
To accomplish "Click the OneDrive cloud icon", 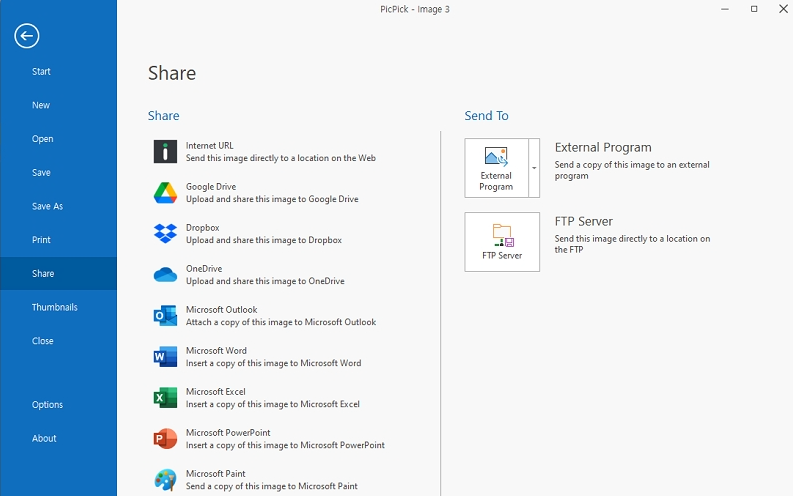I will pos(165,275).
